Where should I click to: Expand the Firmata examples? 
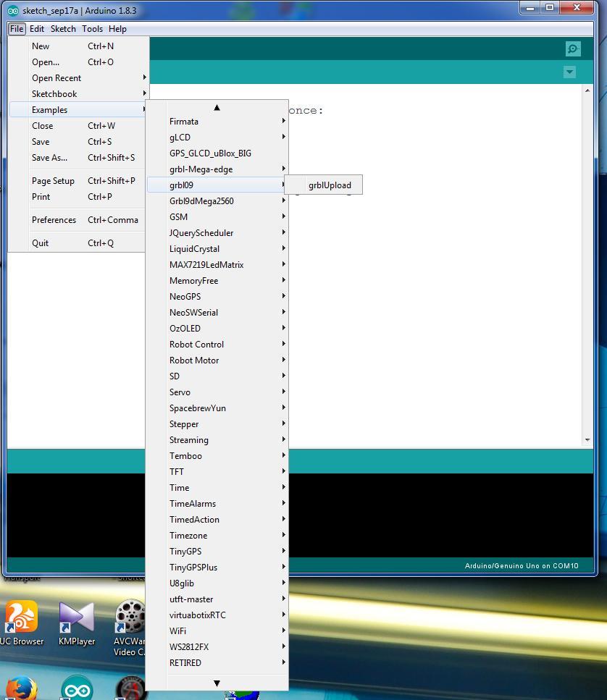[217, 122]
